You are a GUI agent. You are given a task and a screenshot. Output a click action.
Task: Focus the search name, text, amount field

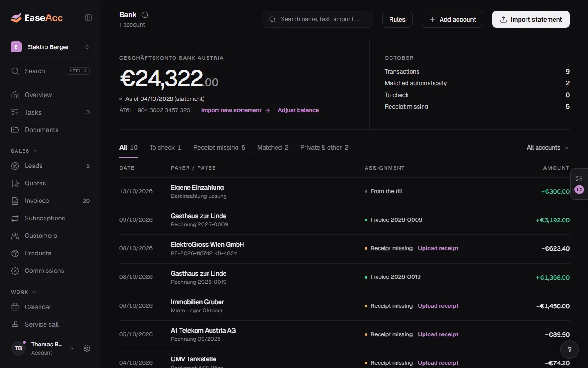(x=318, y=19)
